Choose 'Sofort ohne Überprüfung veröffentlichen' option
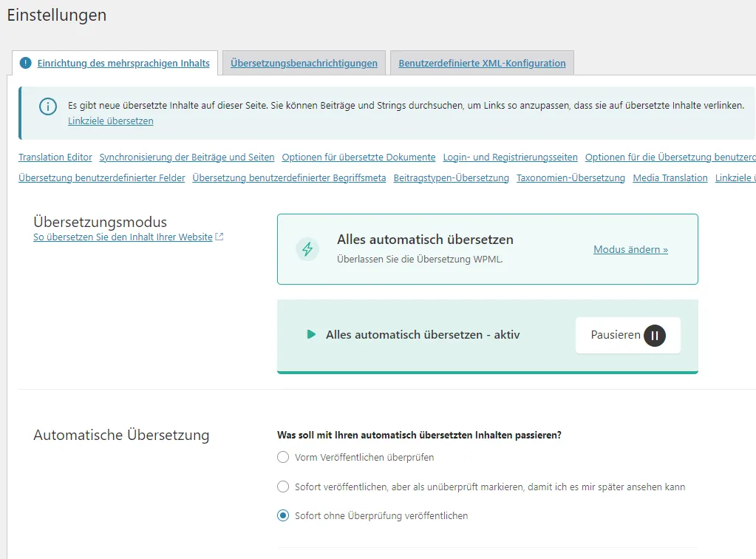 [x=283, y=515]
